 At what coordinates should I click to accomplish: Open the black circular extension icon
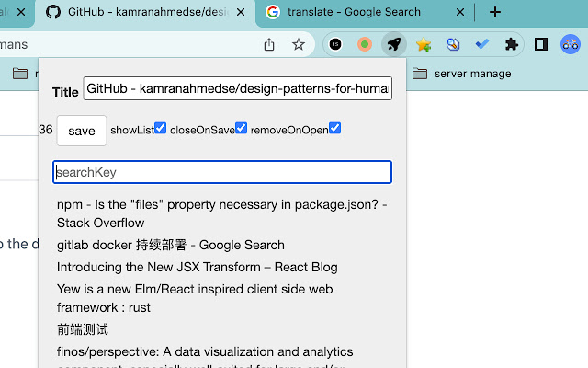(335, 44)
